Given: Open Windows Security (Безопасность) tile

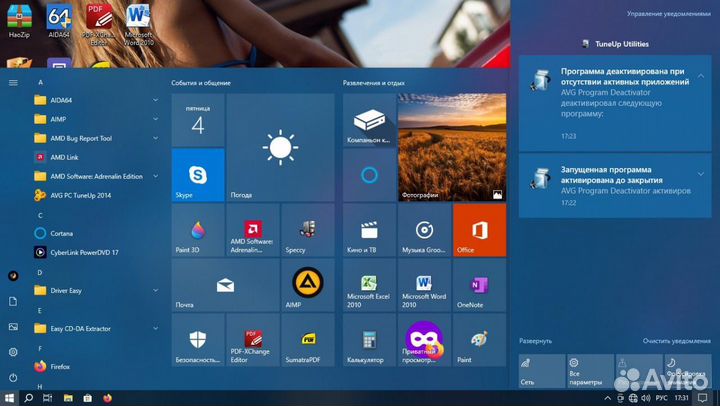Looking at the screenshot, I should [x=198, y=340].
